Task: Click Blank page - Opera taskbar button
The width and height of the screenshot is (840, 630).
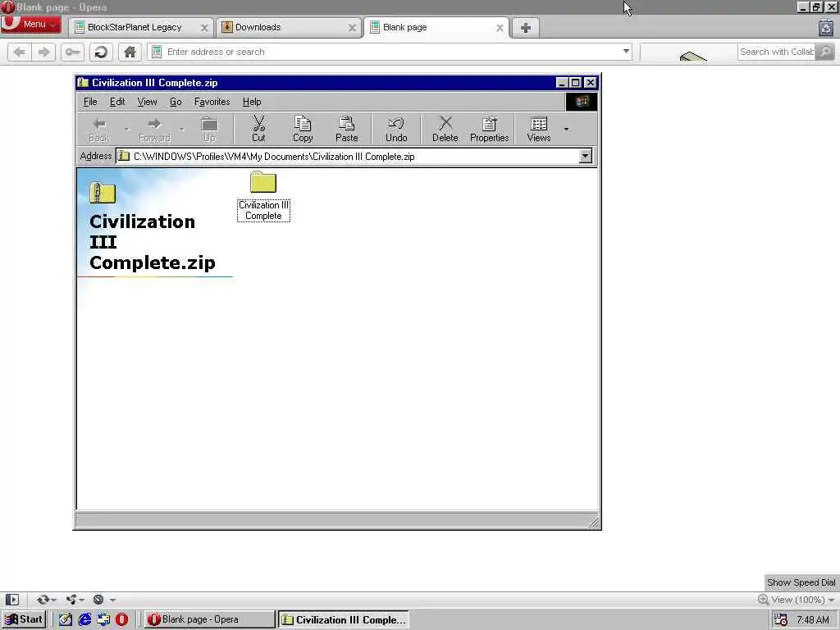Action: pos(209,619)
